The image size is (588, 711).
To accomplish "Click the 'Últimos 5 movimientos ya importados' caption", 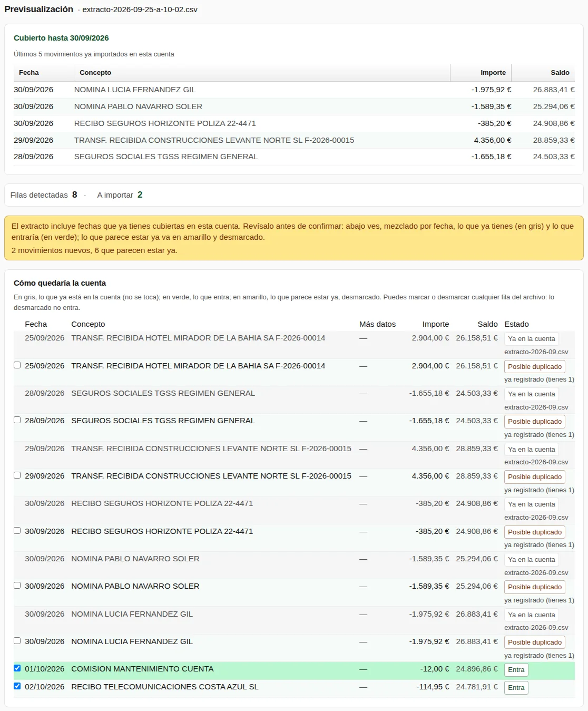I will point(94,54).
